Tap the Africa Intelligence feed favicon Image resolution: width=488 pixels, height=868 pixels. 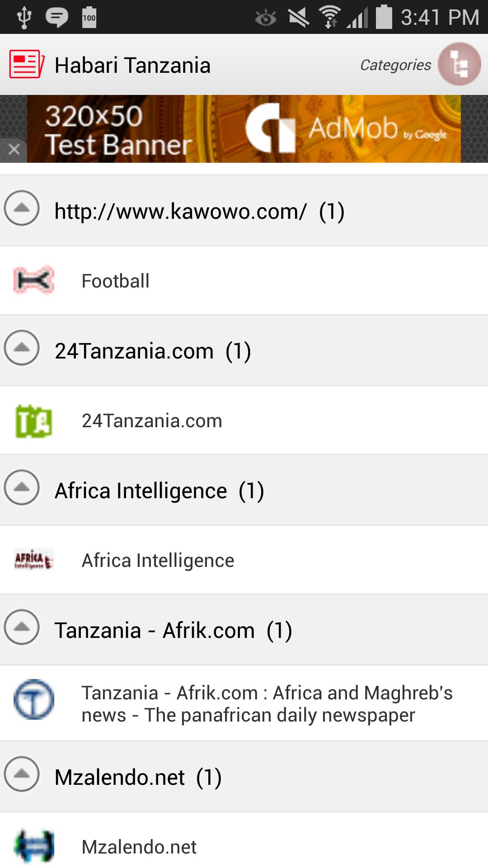tap(33, 560)
